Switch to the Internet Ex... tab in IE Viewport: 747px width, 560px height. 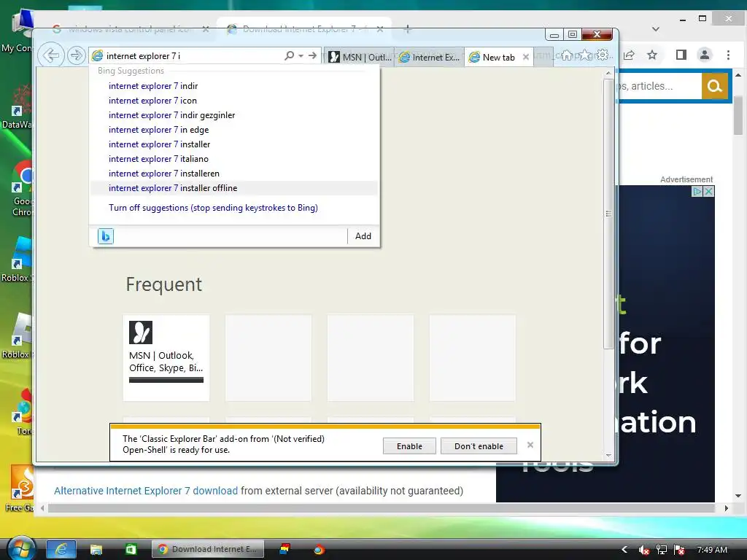tap(429, 57)
